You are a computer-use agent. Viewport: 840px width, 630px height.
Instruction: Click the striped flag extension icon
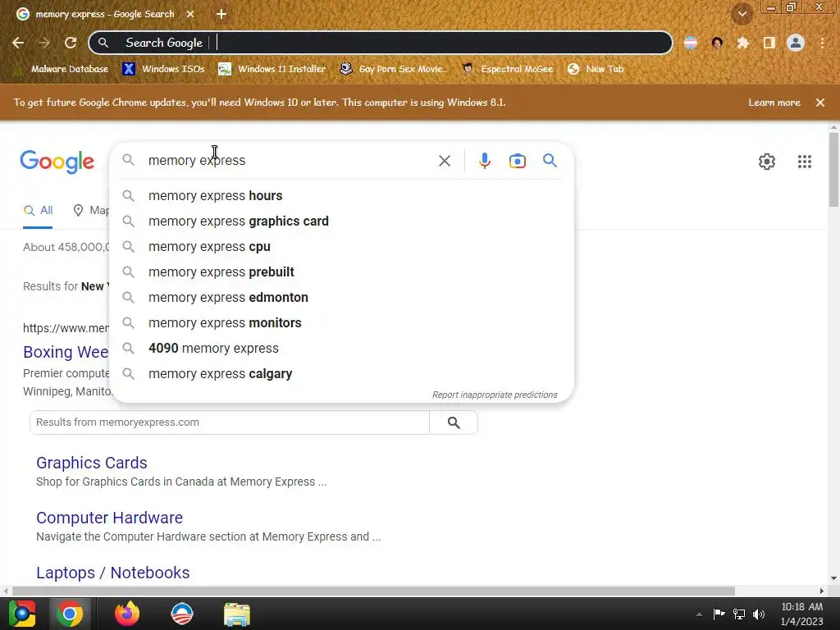pyautogui.click(x=691, y=43)
